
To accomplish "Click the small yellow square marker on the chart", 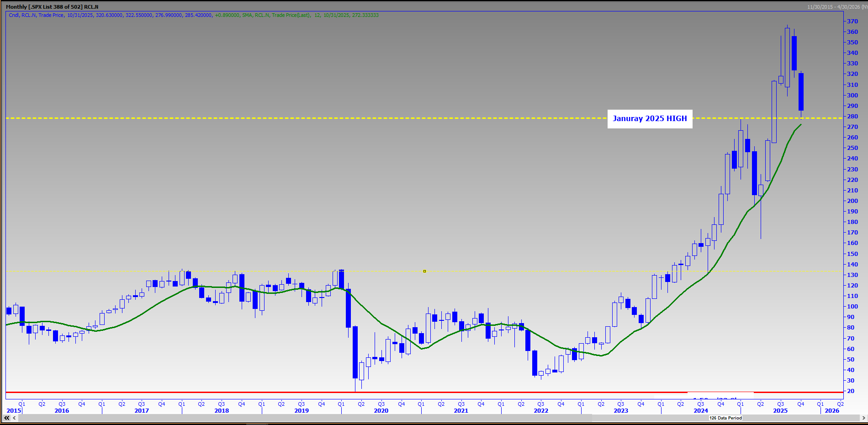I will click(x=424, y=271).
